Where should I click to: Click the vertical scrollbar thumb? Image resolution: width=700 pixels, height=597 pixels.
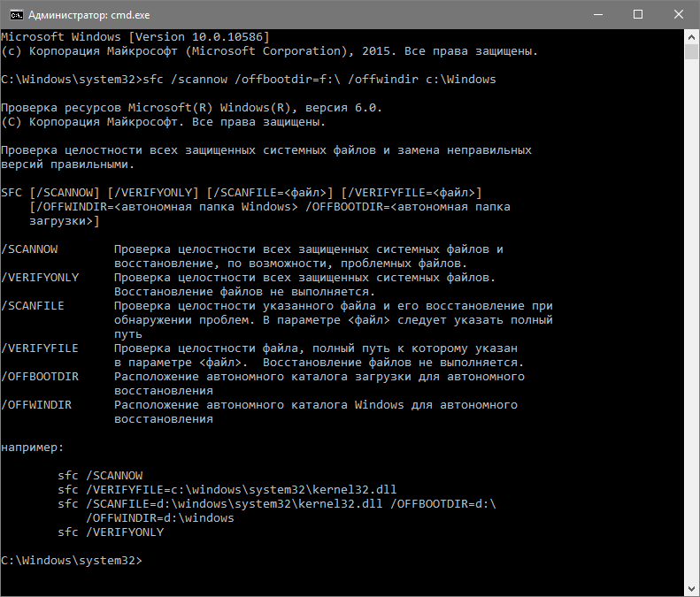[x=691, y=51]
